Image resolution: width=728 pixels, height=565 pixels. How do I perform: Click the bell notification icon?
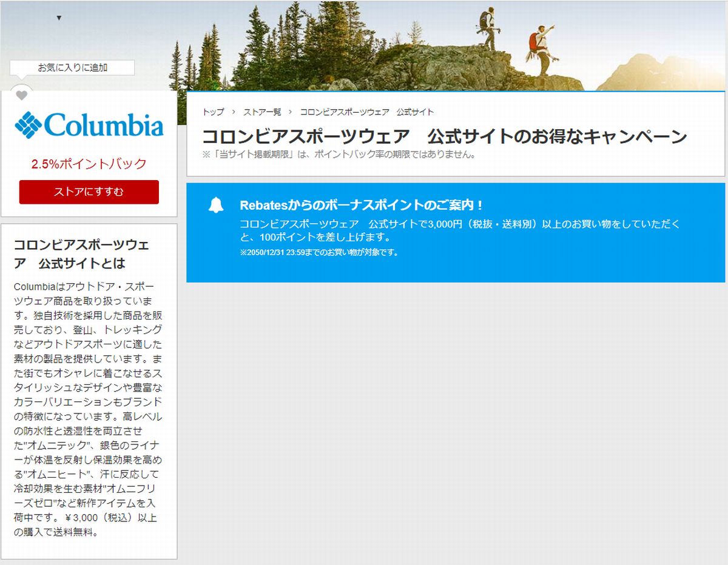216,206
